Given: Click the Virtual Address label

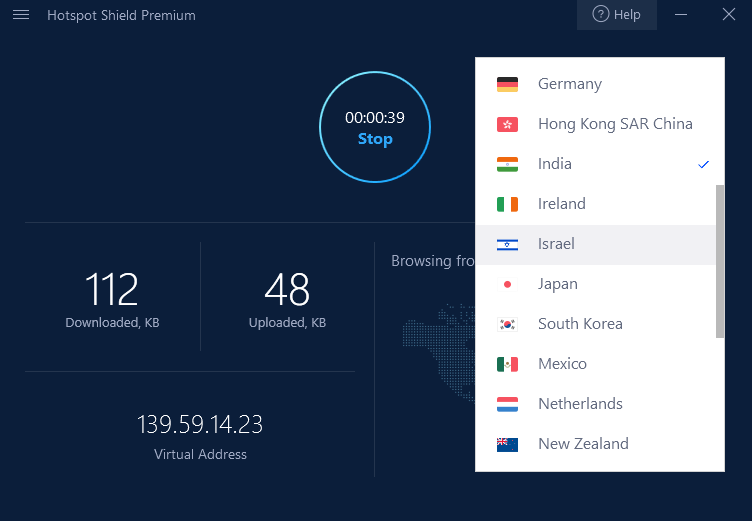Looking at the screenshot, I should click(200, 454).
